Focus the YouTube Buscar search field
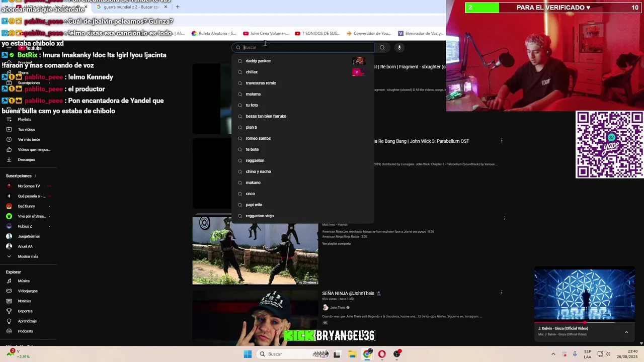Screen dimensions: 644x362 (x=303, y=47)
